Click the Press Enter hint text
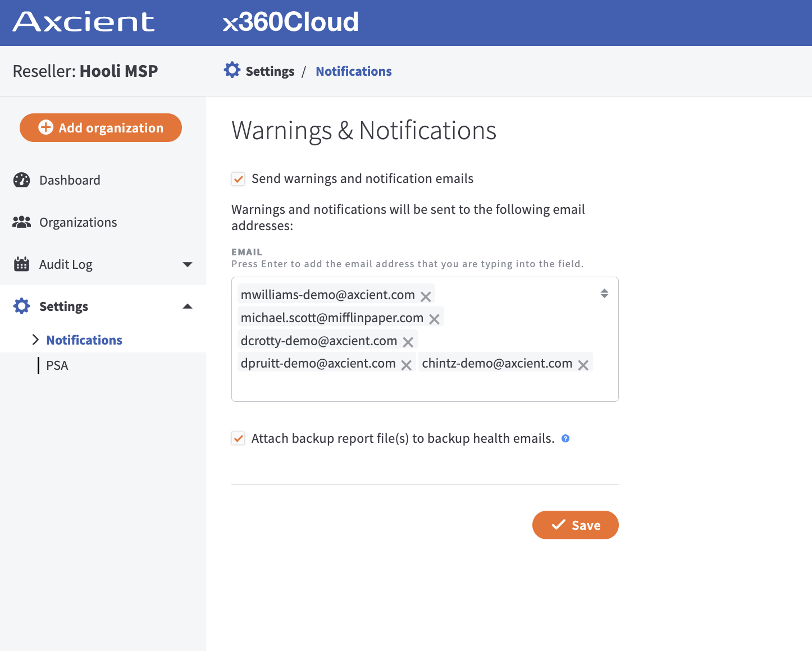 tap(408, 264)
